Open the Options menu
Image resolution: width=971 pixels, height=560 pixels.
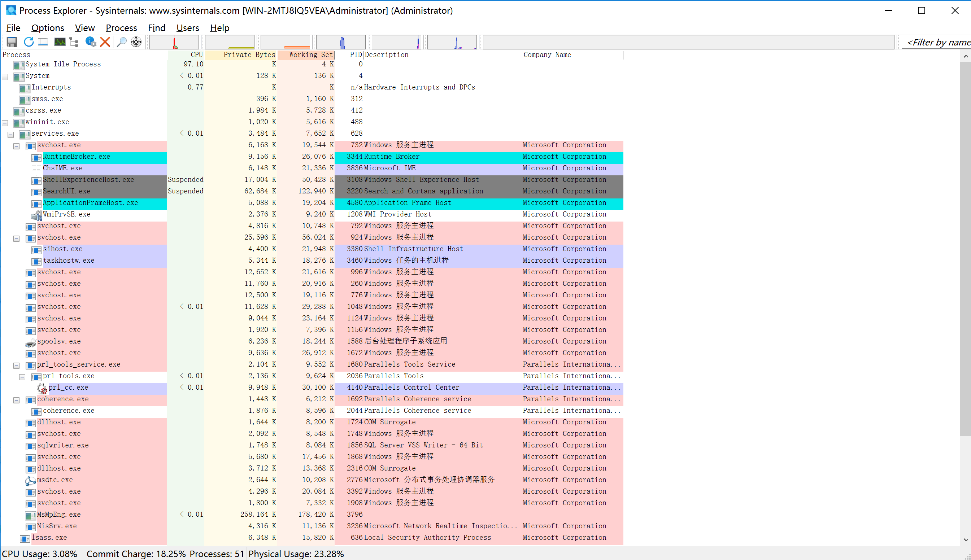(x=48, y=28)
